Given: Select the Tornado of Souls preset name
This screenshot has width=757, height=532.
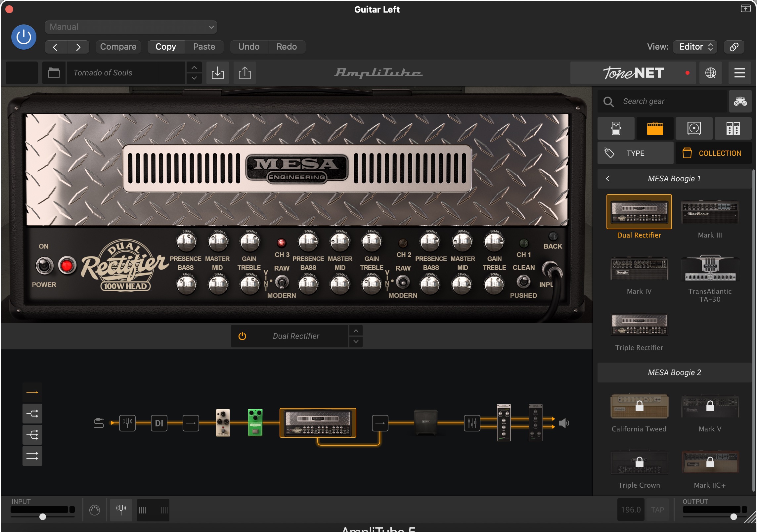Looking at the screenshot, I should [x=126, y=73].
